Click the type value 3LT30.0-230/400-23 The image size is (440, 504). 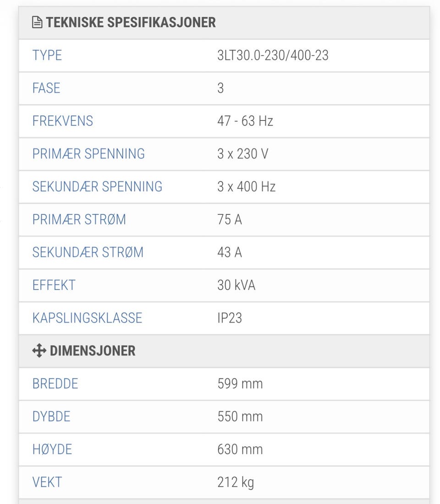[273, 55]
